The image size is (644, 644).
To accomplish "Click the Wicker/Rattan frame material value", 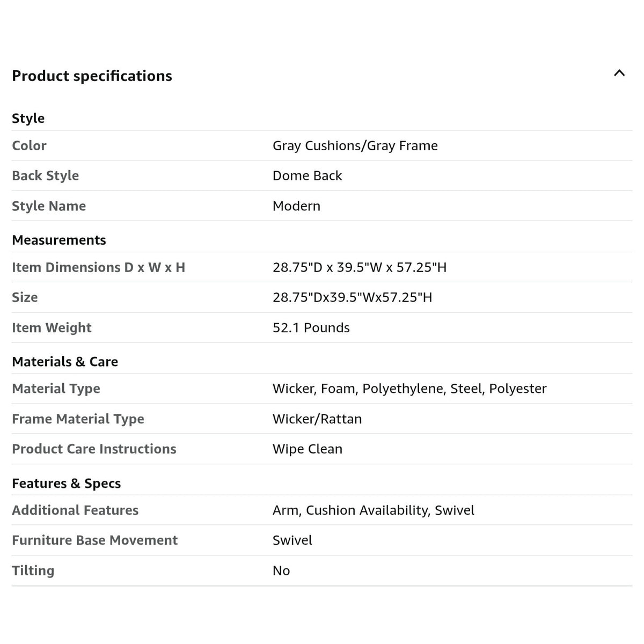I will 317,419.
